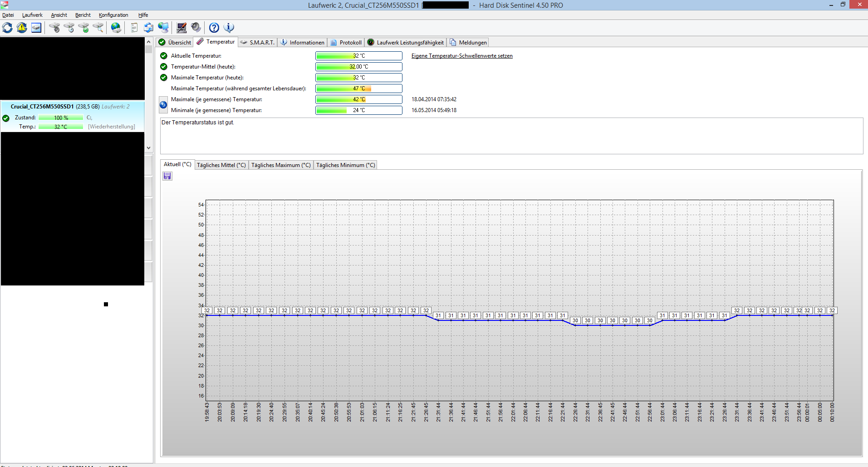Save the temperature graph with disk icon
The width and height of the screenshot is (868, 467).
(167, 176)
